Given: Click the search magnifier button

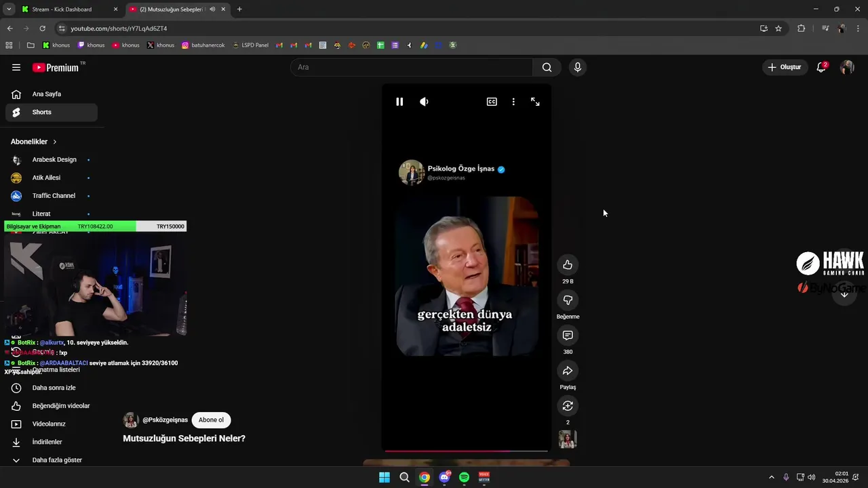Looking at the screenshot, I should pyautogui.click(x=547, y=67).
